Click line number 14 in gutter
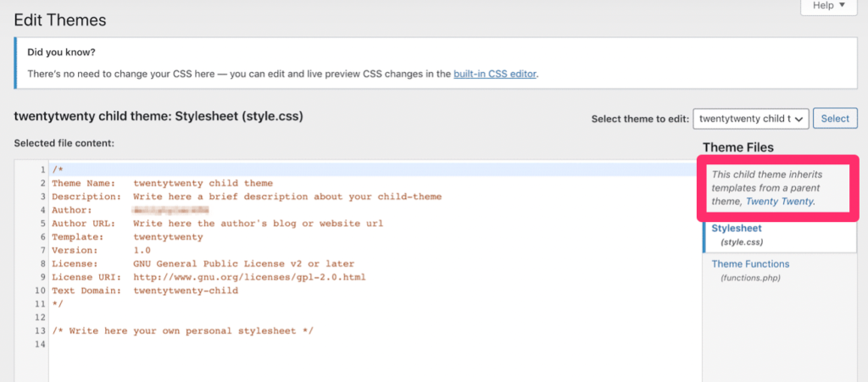 tap(39, 344)
